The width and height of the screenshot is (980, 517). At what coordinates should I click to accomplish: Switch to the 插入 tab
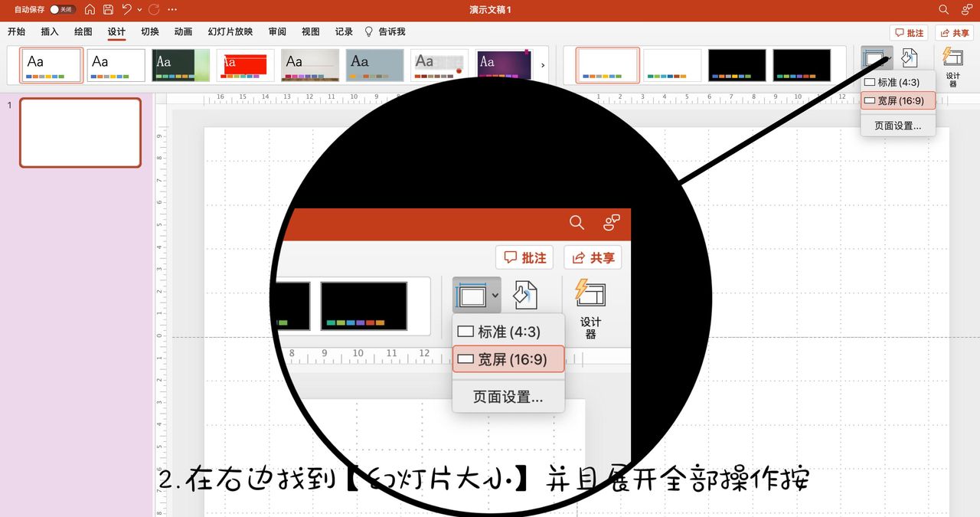pyautogui.click(x=50, y=32)
